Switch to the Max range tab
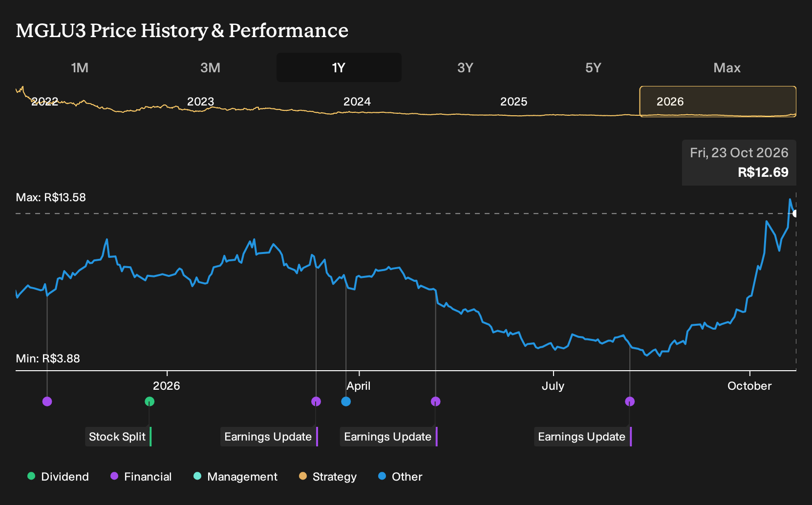812x505 pixels. pyautogui.click(x=727, y=67)
